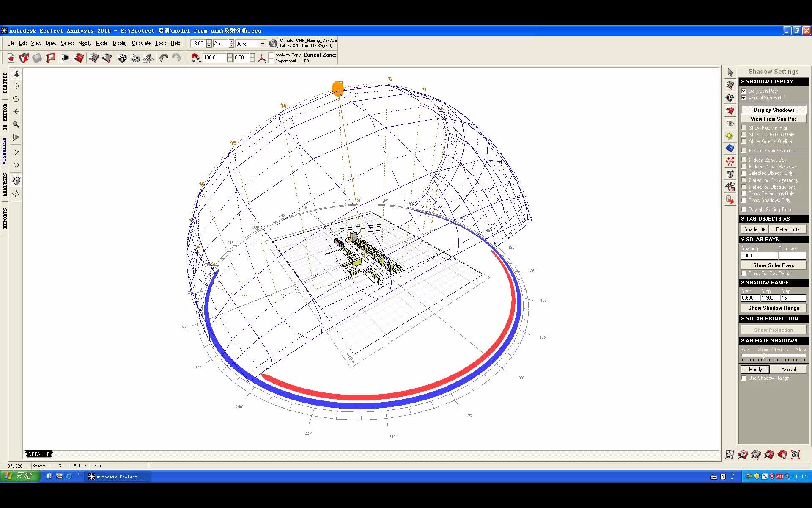Select the pan view tool in left strip
The height and width of the screenshot is (508, 812).
[x=16, y=86]
